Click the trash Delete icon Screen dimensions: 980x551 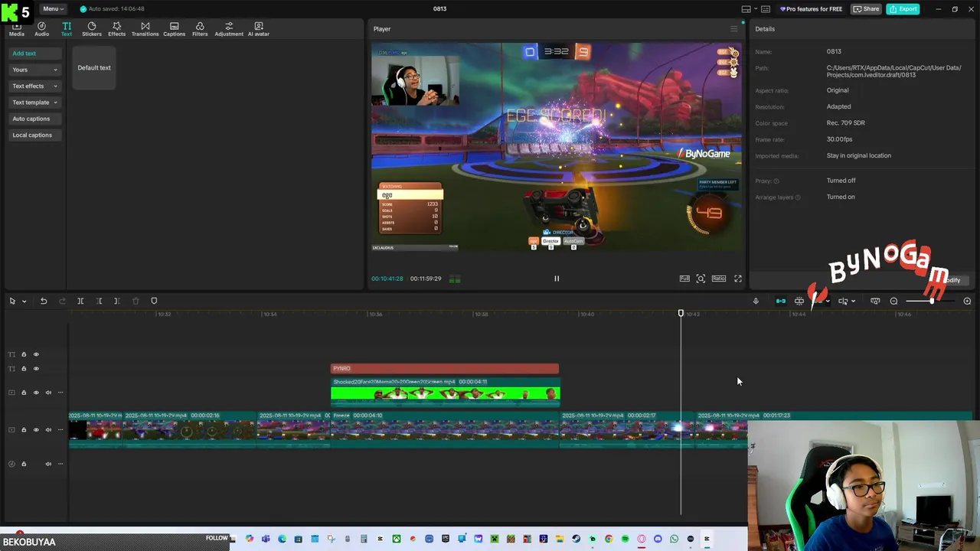pyautogui.click(x=136, y=301)
